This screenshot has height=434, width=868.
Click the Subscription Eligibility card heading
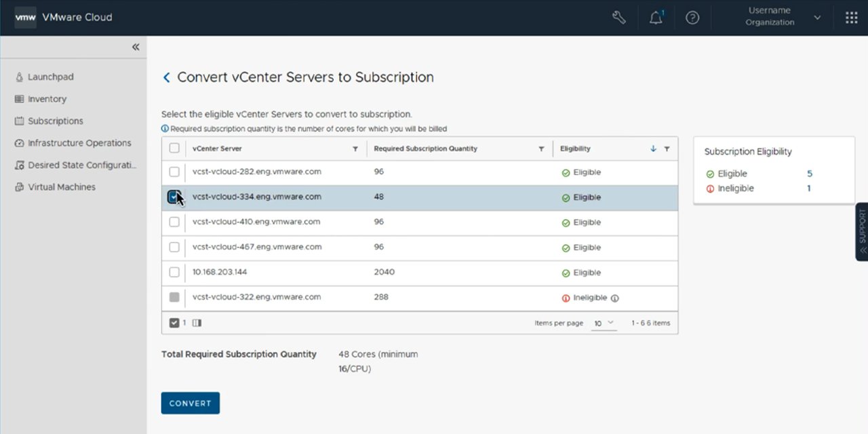pyautogui.click(x=748, y=152)
